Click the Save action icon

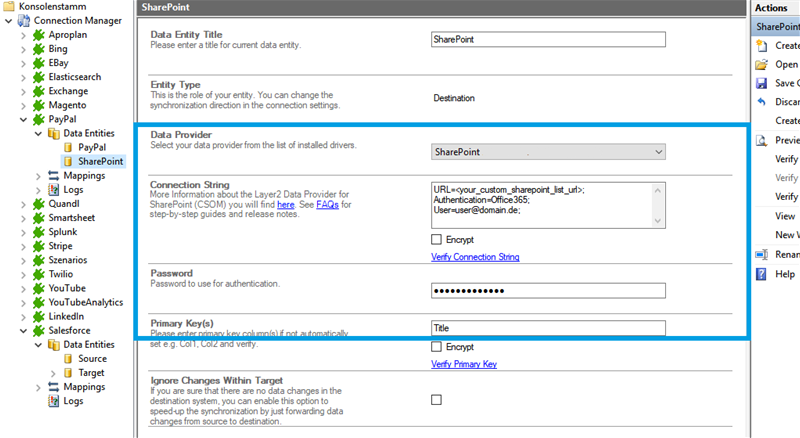[762, 83]
